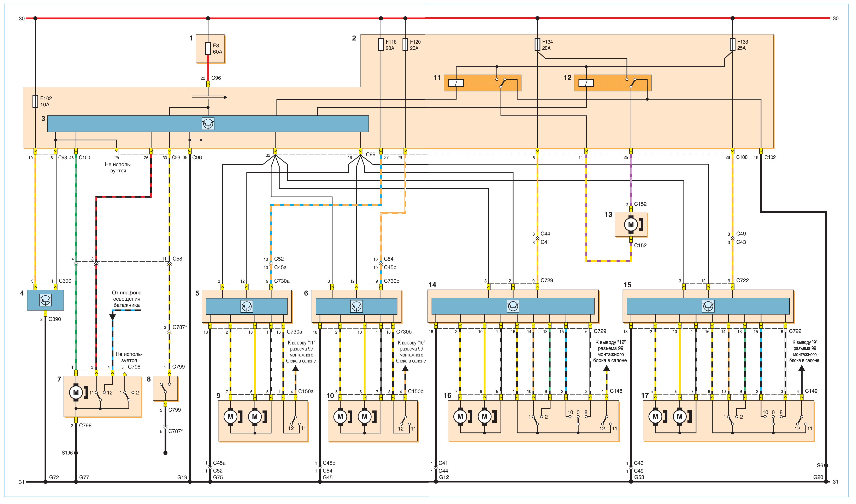
Task: Click the G19 ground point label
Action: [x=182, y=478]
